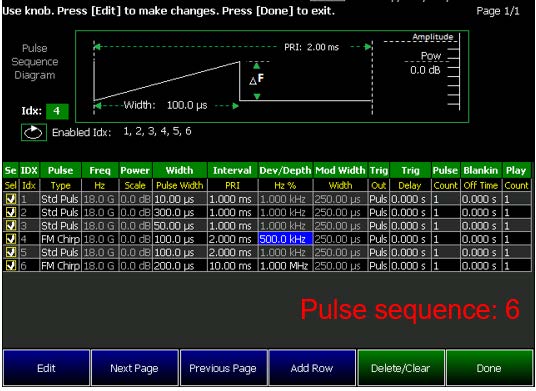Click the Edit softkey
Viewport: 536px width, 391px height.
tap(46, 368)
